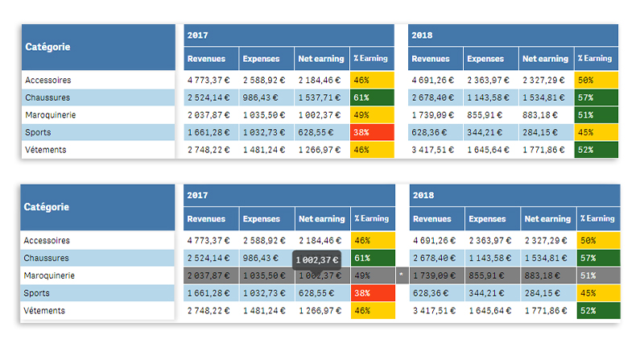Image resolution: width=644 pixels, height=352 pixels.
Task: Select Chaussures row label in upper table
Action: coord(98,97)
